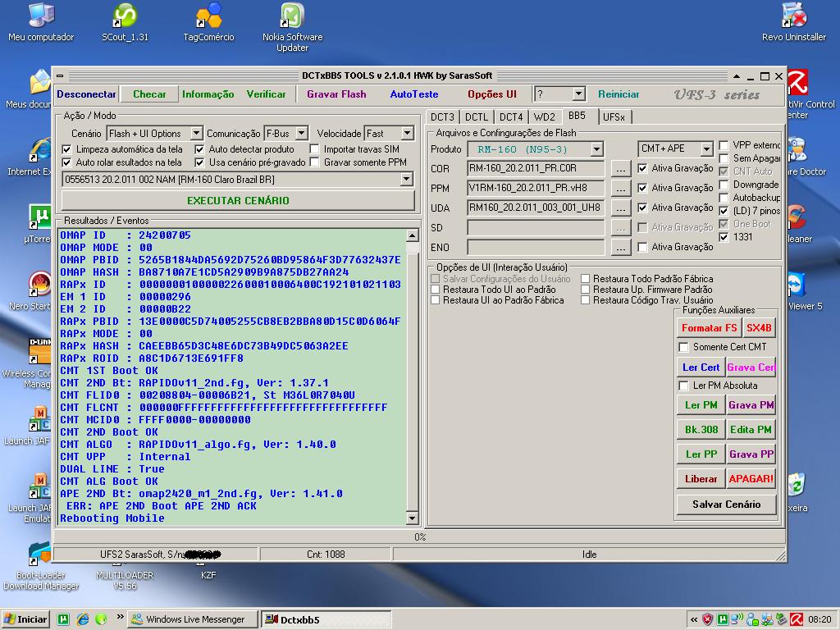Image resolution: width=840 pixels, height=630 pixels.
Task: Enable Somente Cert CMT checkbox
Action: click(x=683, y=347)
